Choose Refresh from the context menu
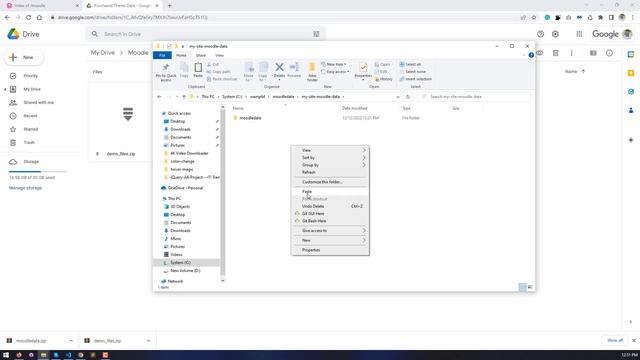 (330, 172)
